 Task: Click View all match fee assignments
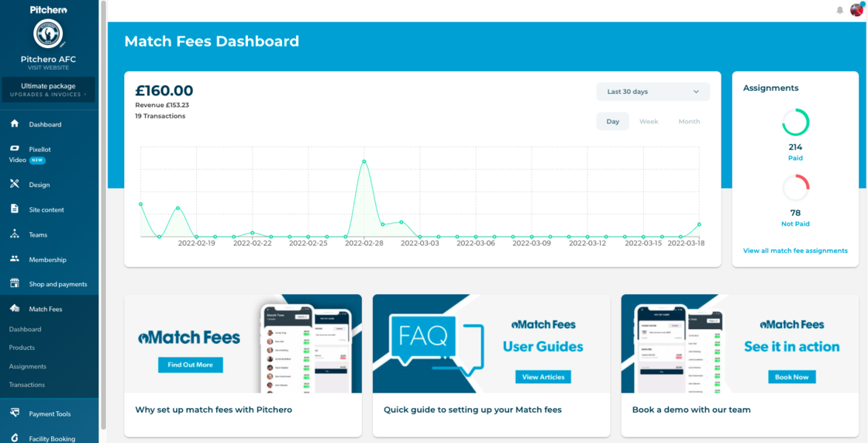795,251
